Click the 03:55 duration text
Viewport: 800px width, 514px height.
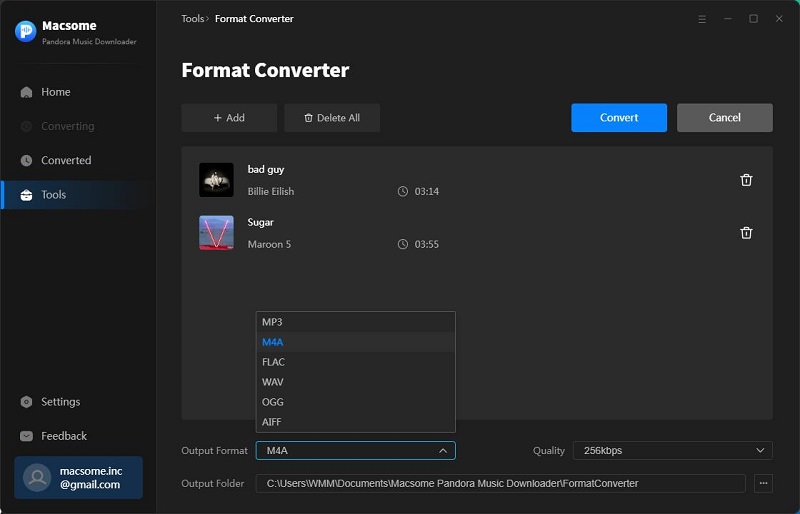(427, 244)
